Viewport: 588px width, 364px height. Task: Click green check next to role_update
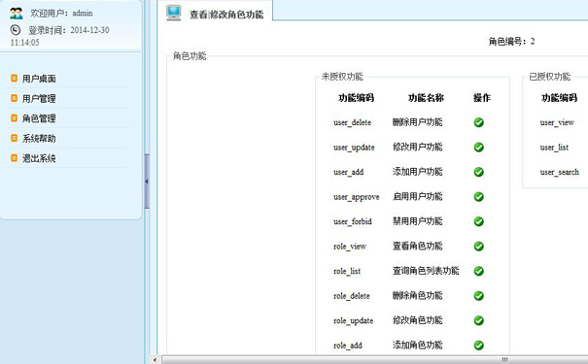(x=478, y=320)
